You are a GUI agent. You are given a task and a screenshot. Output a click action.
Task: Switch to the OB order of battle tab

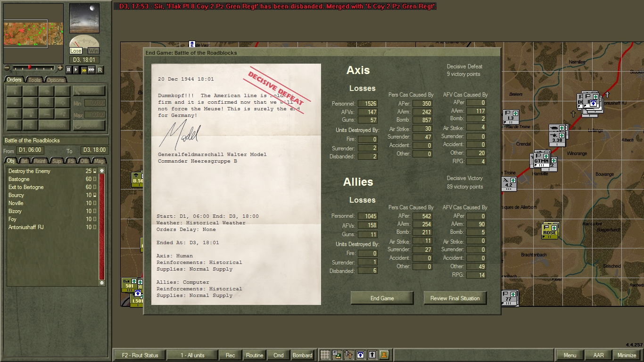(x=84, y=161)
